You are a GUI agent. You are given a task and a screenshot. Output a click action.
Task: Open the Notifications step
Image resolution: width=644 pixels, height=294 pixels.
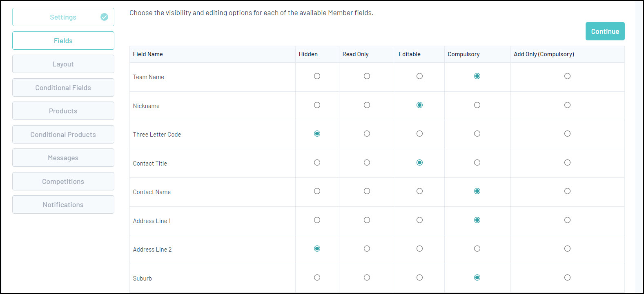tap(63, 205)
